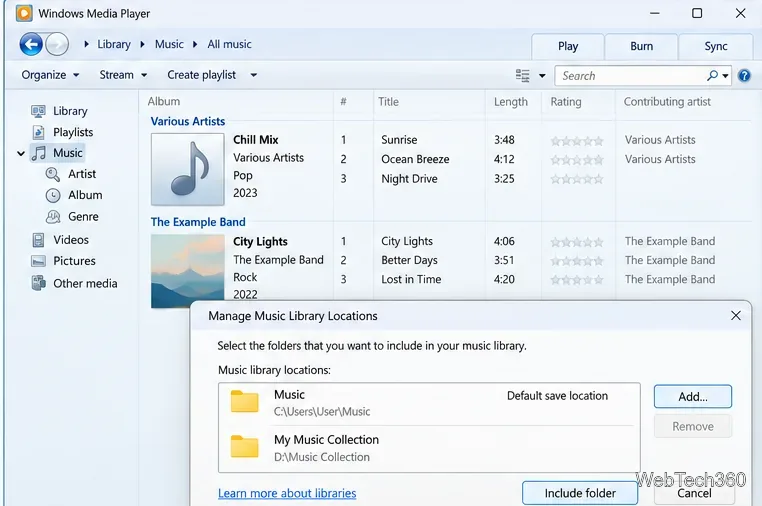Sort by the Title column header
The image size is (762, 506).
point(388,102)
